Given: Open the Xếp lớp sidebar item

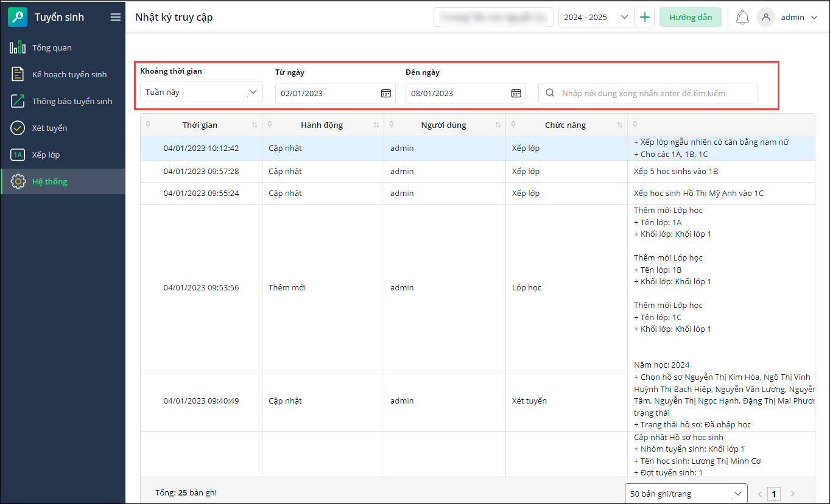Looking at the screenshot, I should pos(46,155).
